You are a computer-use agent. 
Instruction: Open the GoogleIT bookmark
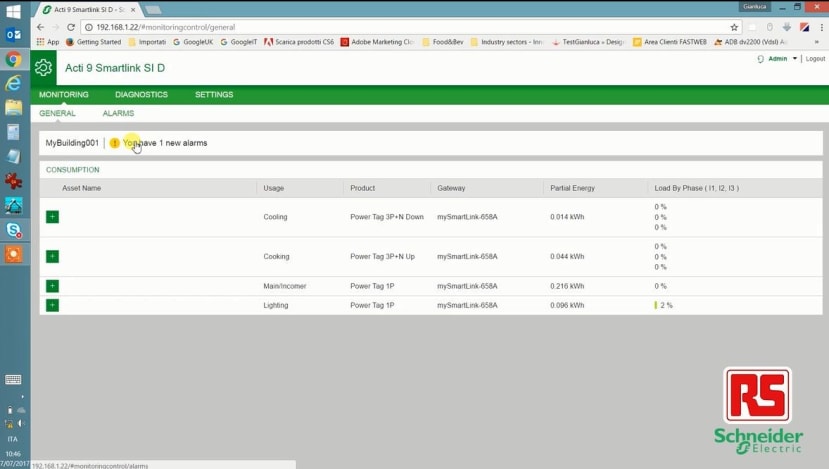(x=238, y=42)
